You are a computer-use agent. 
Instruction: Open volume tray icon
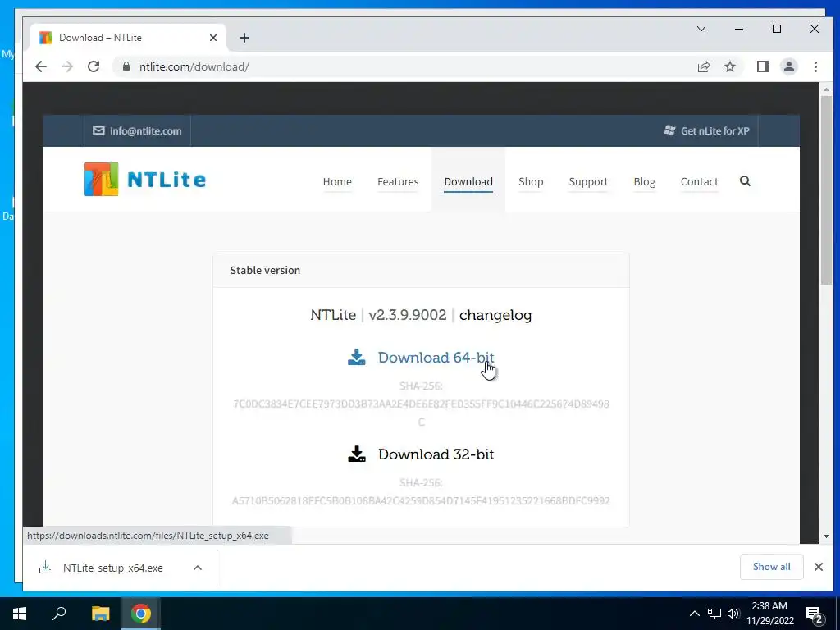[733, 614]
